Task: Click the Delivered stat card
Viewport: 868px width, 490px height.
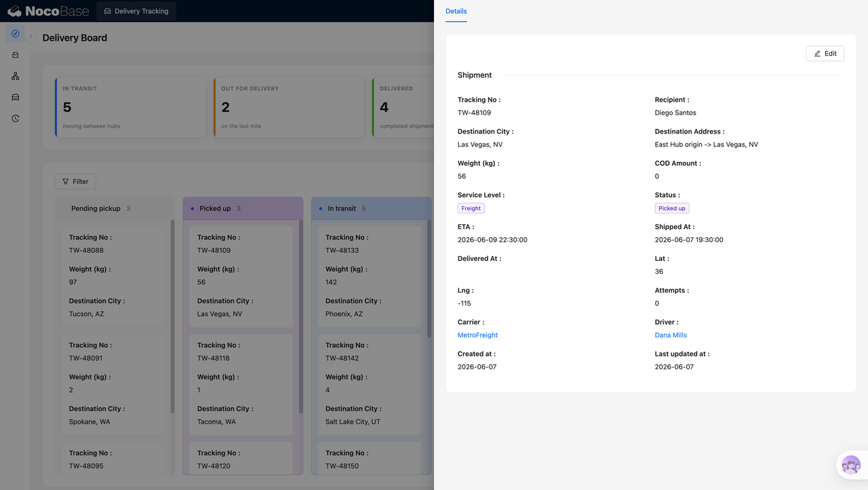Action: [x=403, y=107]
